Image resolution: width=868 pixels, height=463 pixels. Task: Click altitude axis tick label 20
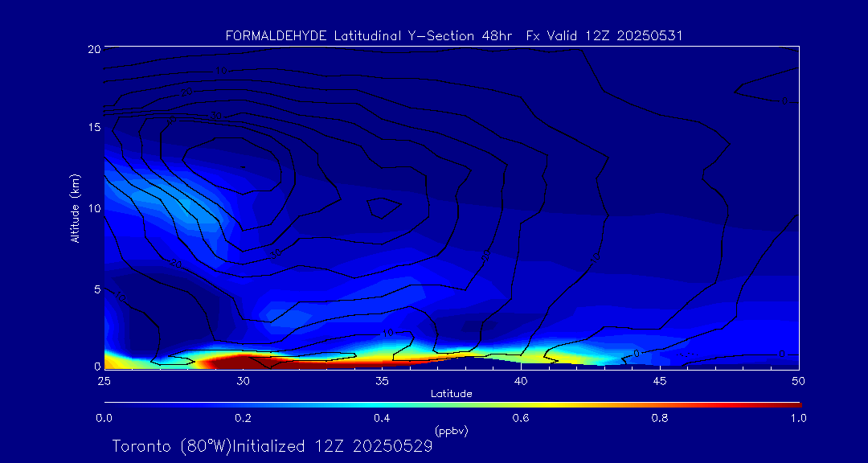pyautogui.click(x=93, y=49)
